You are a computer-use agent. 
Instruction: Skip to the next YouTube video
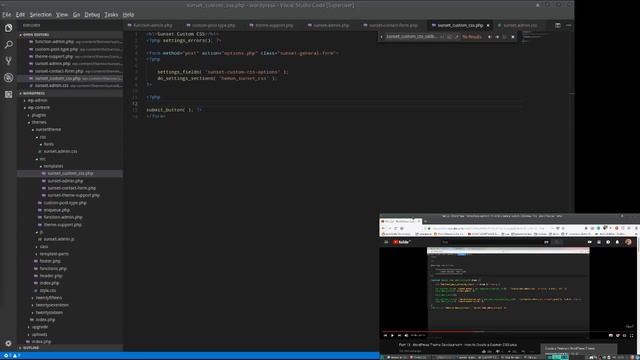click(x=399, y=336)
